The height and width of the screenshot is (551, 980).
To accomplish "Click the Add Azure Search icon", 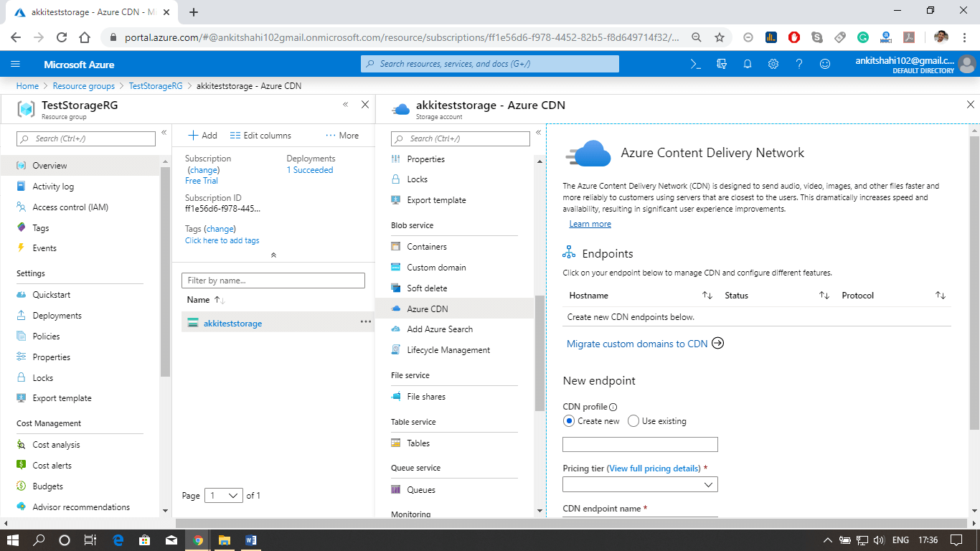I will 395,329.
